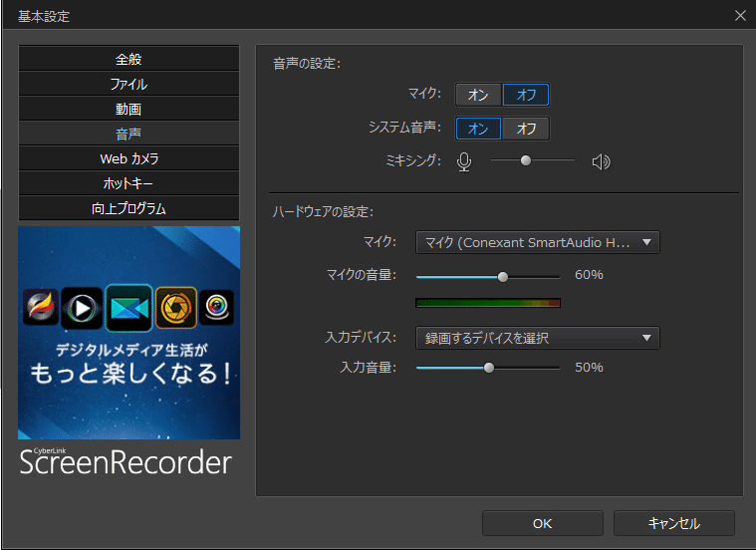756x550 pixels.
Task: Open the ファイル settings section
Action: (128, 84)
